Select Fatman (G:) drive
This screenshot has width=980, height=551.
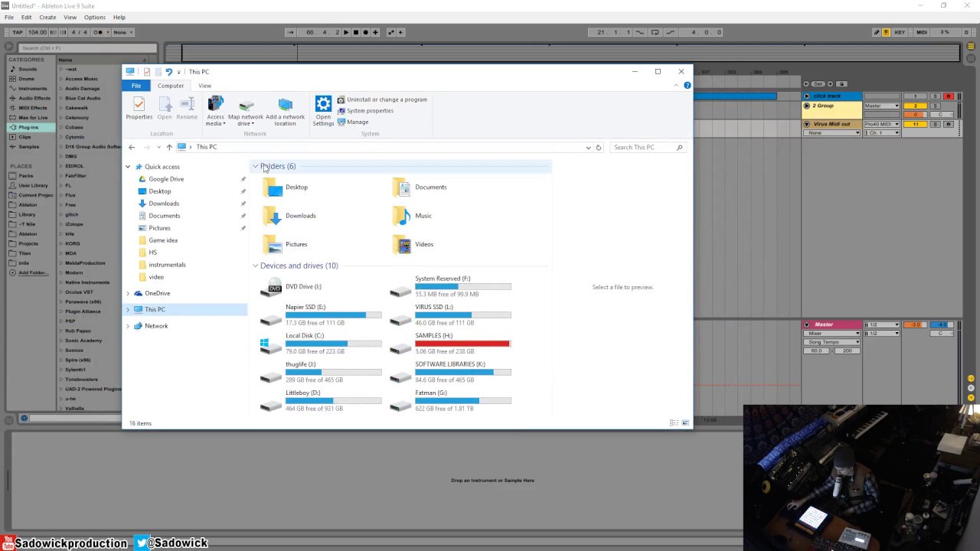(450, 400)
